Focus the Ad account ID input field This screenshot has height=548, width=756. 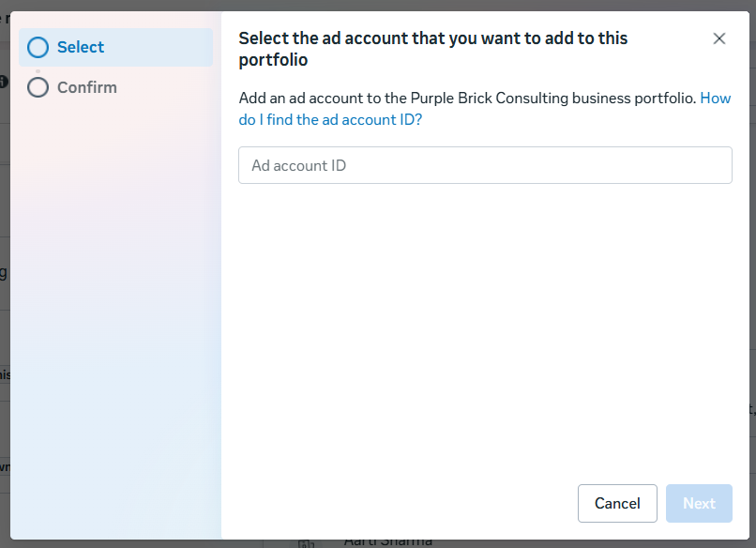pyautogui.click(x=485, y=165)
